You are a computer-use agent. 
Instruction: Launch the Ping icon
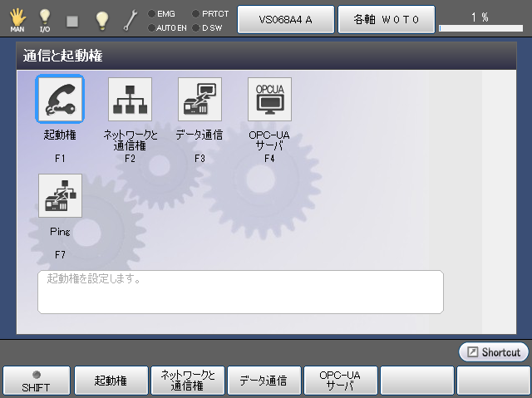point(60,195)
